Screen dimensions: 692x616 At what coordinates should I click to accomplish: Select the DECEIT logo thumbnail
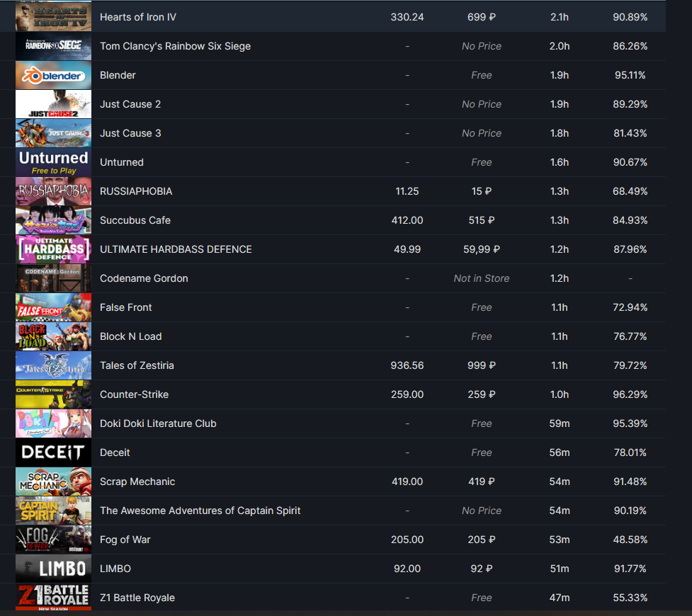click(53, 452)
